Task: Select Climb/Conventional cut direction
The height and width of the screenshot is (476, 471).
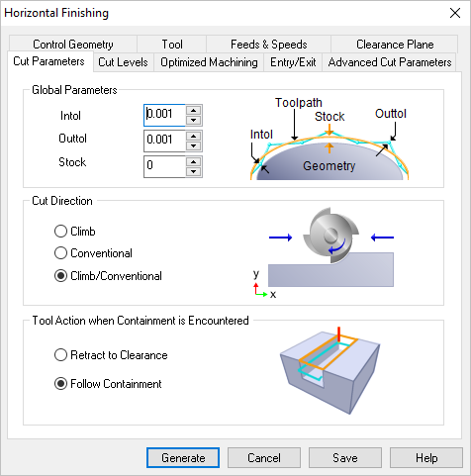Action: click(108, 275)
